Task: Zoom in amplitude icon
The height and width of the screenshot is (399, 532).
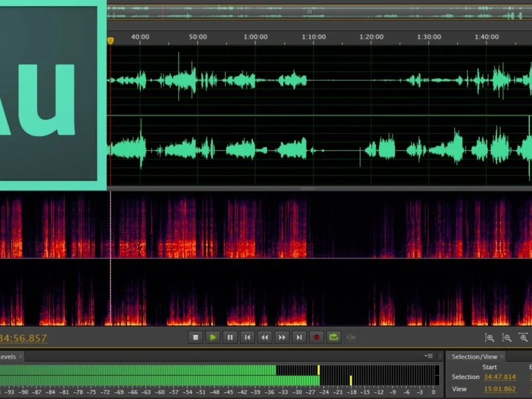Action: pos(489,338)
